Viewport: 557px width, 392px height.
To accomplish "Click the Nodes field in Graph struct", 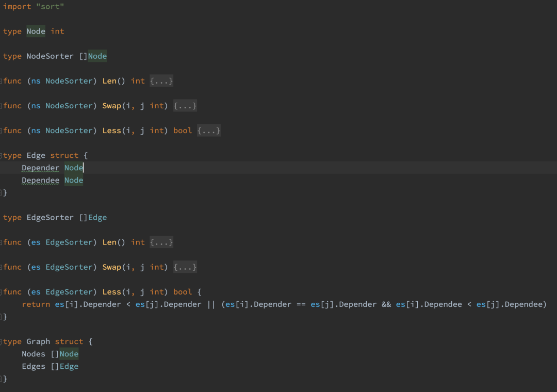I will point(34,354).
